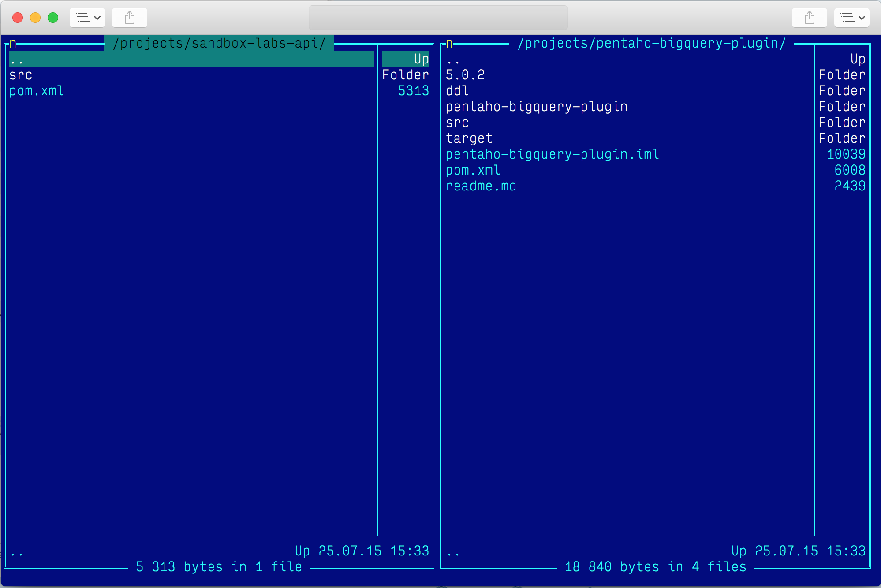
Task: Click the 10039 size value
Action: [x=846, y=154]
